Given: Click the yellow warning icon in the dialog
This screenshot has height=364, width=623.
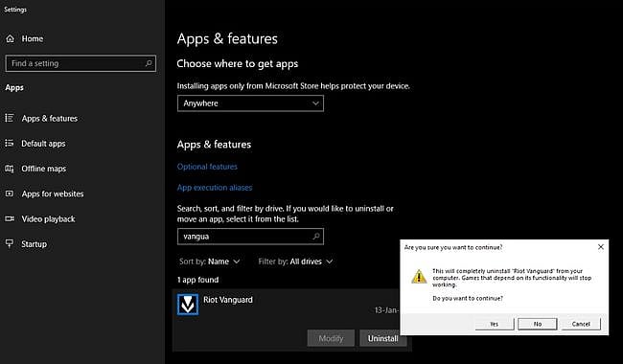Looking at the screenshot, I should [419, 277].
